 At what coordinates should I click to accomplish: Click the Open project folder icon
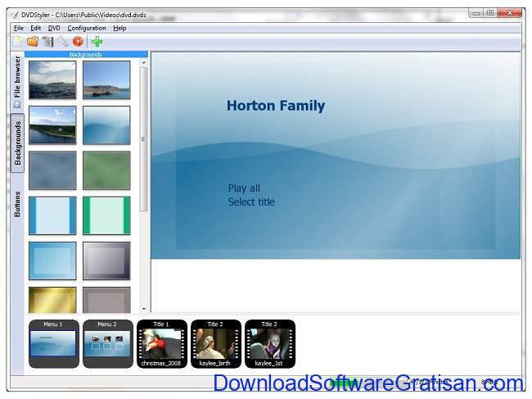(x=33, y=42)
